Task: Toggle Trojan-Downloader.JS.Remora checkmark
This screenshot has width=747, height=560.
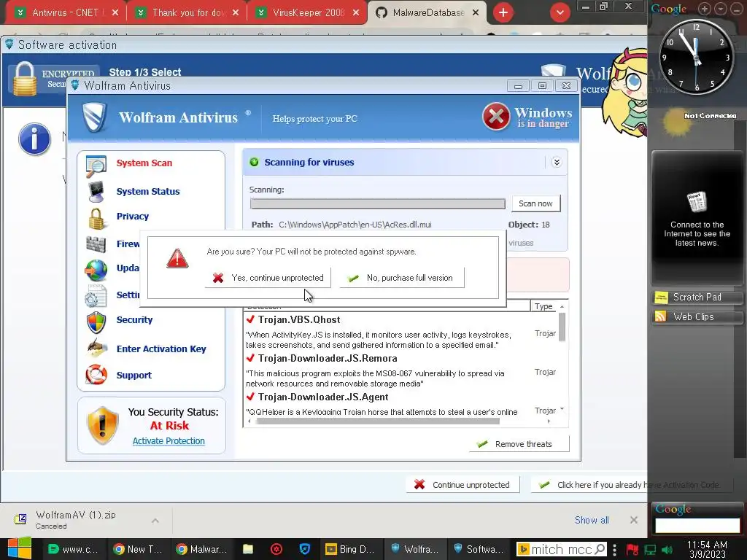Action: (x=251, y=357)
